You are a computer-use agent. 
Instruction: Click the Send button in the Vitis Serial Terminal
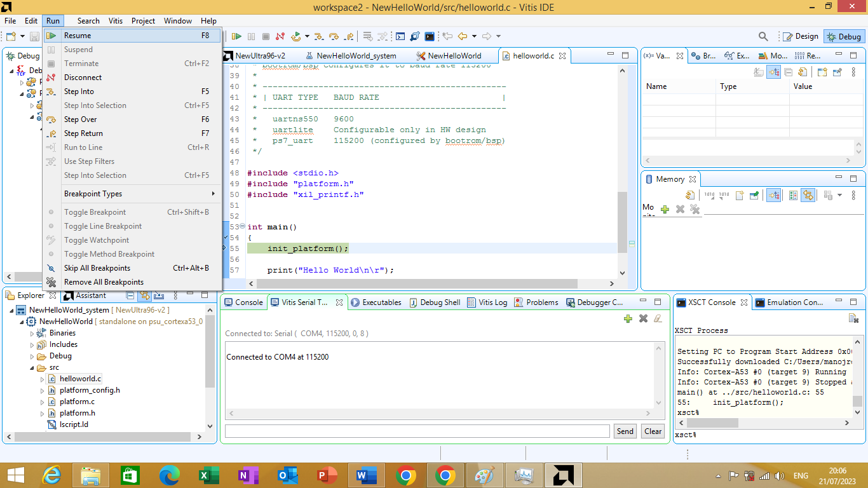(x=625, y=431)
